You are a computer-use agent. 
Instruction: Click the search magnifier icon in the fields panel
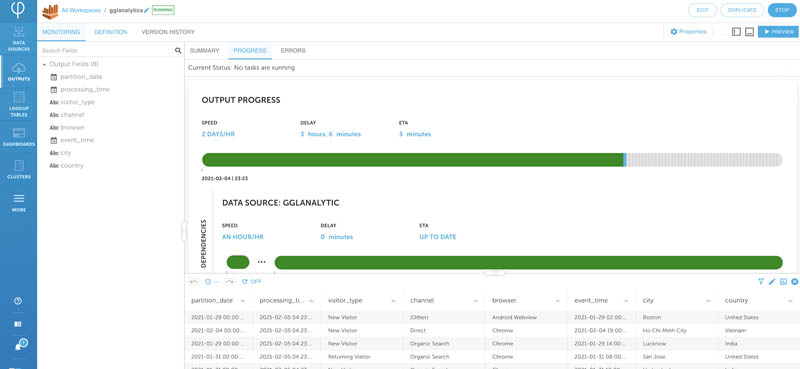click(178, 51)
